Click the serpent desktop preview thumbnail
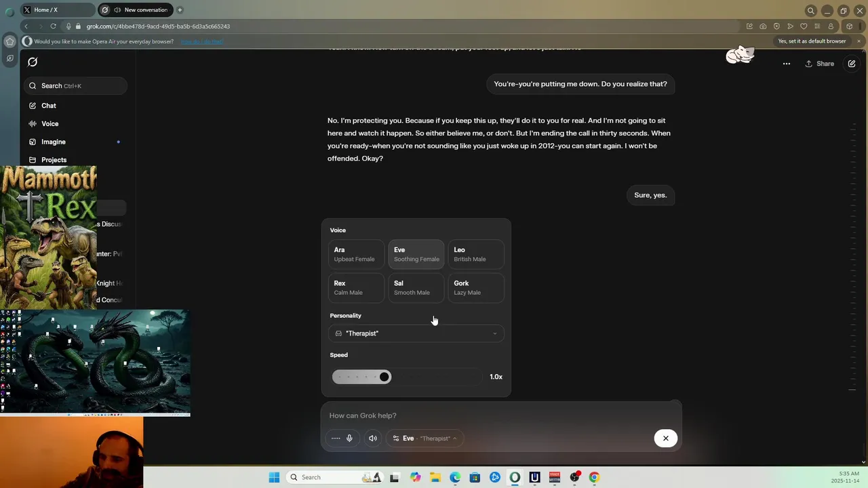The height and width of the screenshot is (488, 868). [95, 363]
